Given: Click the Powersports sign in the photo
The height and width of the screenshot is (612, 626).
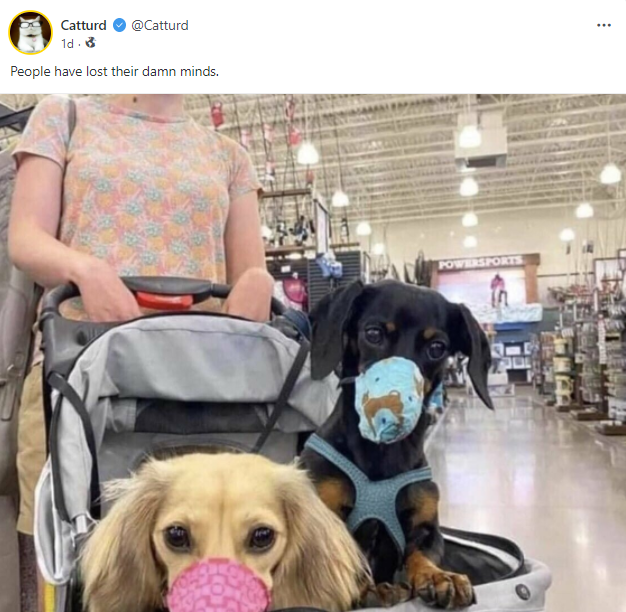Looking at the screenshot, I should click(479, 263).
